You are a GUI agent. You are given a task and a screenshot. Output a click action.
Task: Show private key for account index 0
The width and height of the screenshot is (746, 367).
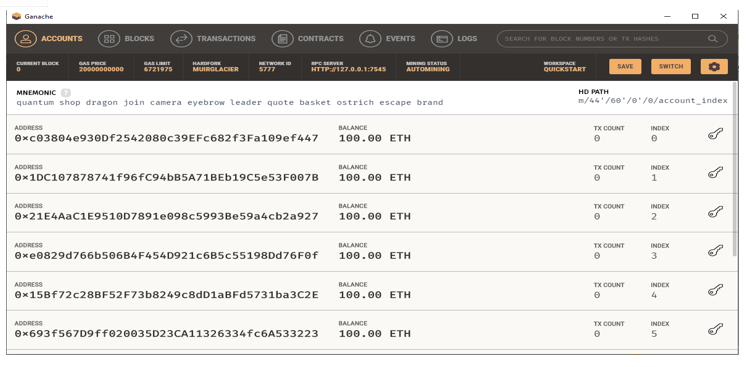point(715,134)
